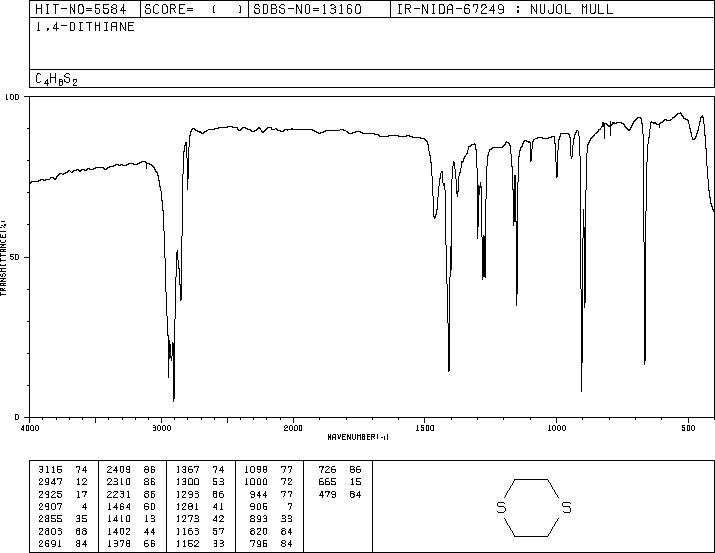715x553 pixels.
Task: Click the 1378 peak entry
Action: point(131,543)
